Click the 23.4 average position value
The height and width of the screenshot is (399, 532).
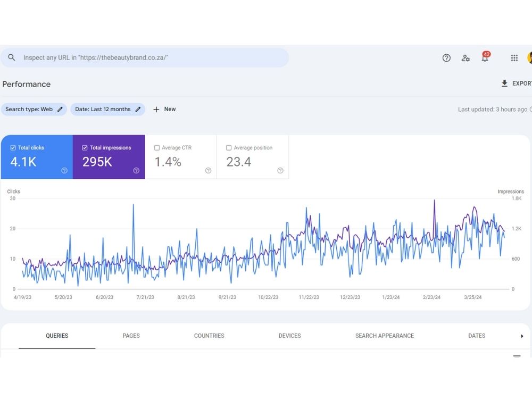coord(239,162)
